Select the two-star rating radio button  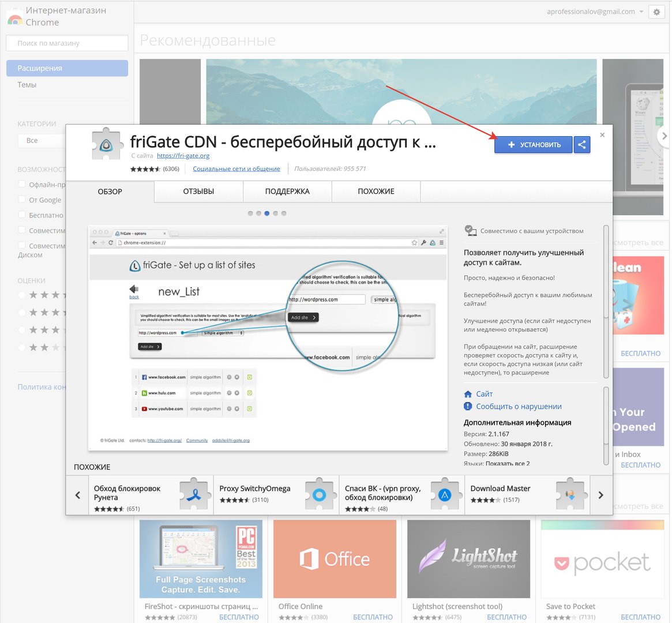coord(22,347)
